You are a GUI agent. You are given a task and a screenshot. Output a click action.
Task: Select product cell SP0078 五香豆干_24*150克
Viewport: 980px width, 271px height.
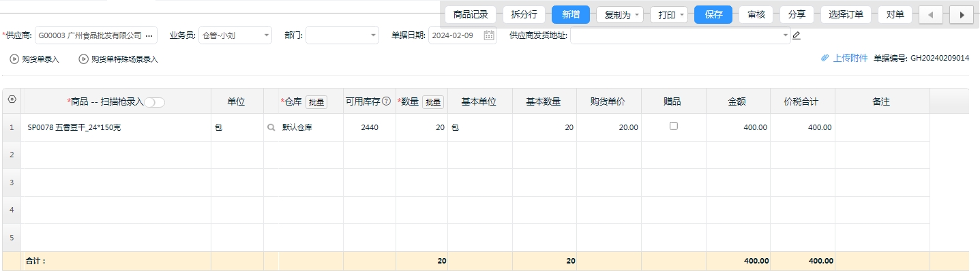click(116, 127)
